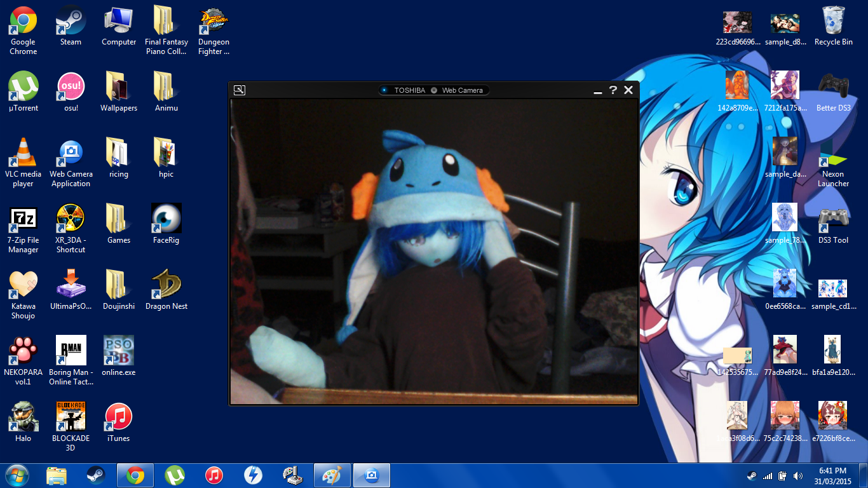This screenshot has height=488, width=868.
Task: Select the Computer desktop icon
Action: 119,27
